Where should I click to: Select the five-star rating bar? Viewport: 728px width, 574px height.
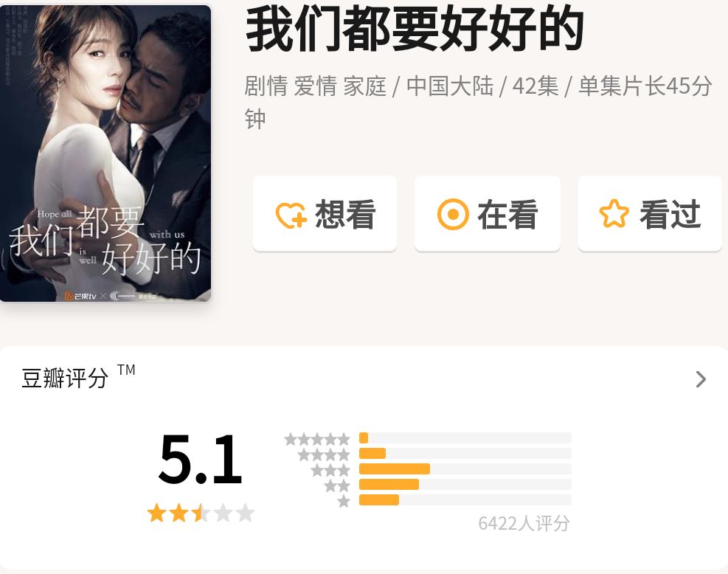click(x=465, y=438)
